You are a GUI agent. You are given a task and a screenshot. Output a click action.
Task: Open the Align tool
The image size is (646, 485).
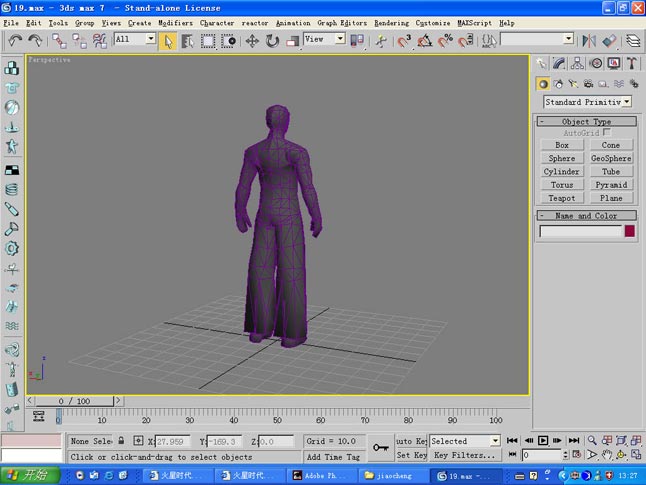(610, 41)
